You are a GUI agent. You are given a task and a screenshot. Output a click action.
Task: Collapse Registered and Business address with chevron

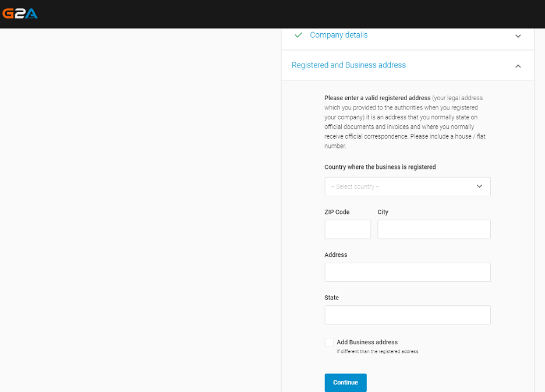[x=518, y=66]
